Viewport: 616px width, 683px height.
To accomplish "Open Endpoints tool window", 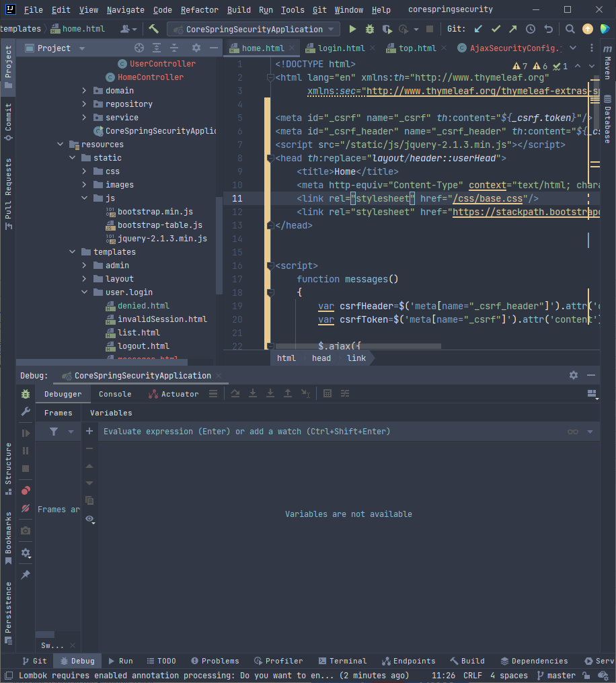I will [x=409, y=661].
